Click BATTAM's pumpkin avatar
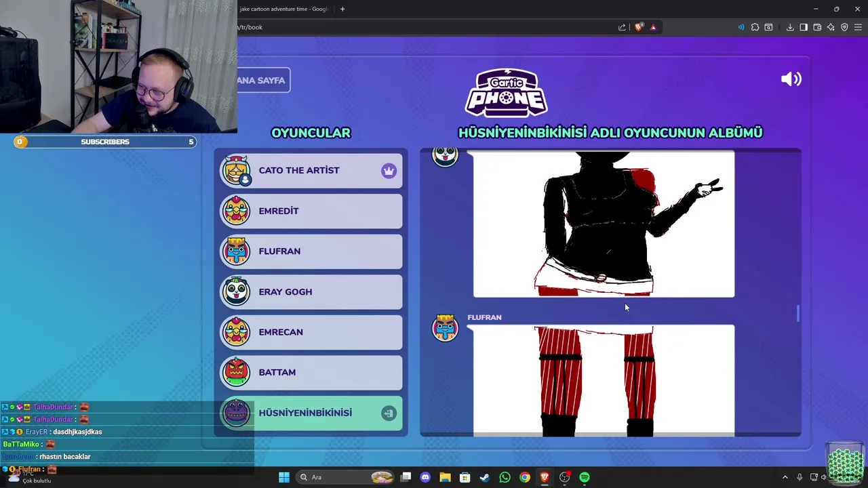Image resolution: width=868 pixels, height=488 pixels. coord(237,372)
